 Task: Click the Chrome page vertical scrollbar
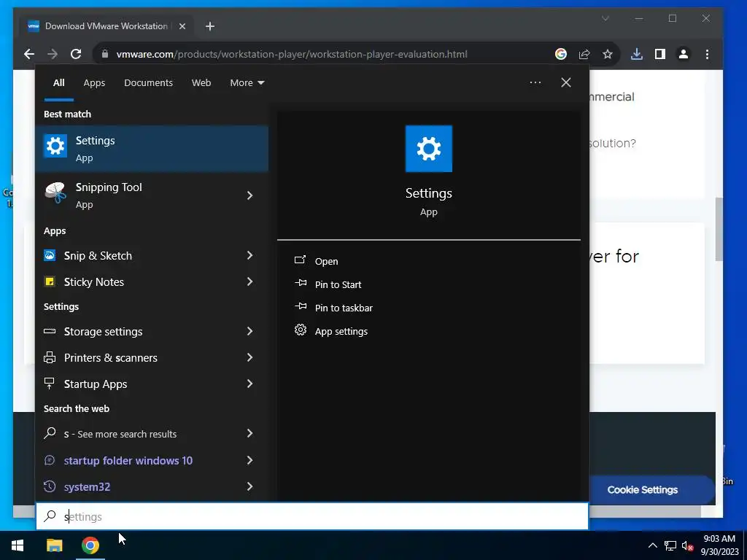coord(719,230)
